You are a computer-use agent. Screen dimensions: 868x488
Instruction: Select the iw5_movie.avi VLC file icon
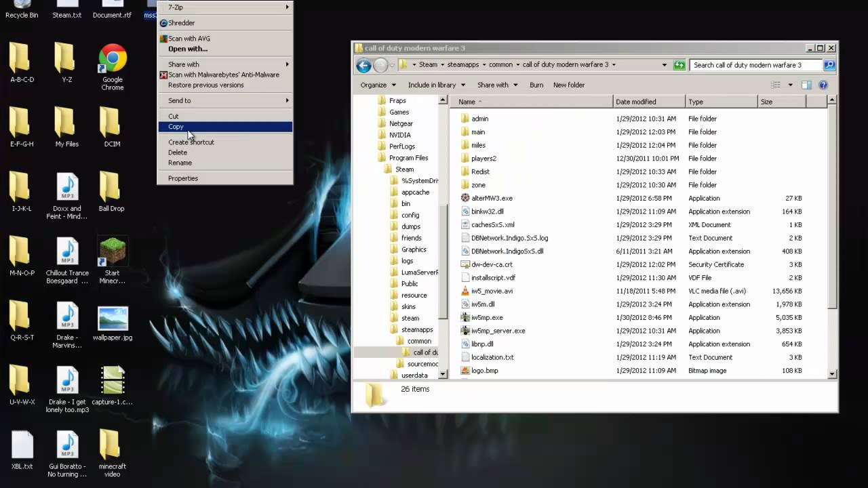coord(465,291)
